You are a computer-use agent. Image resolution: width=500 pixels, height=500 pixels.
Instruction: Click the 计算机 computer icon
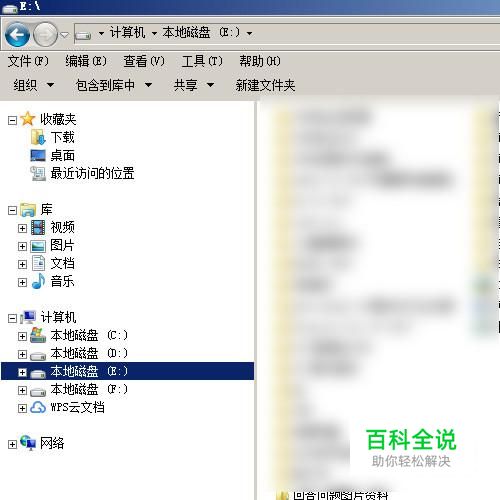[28, 317]
